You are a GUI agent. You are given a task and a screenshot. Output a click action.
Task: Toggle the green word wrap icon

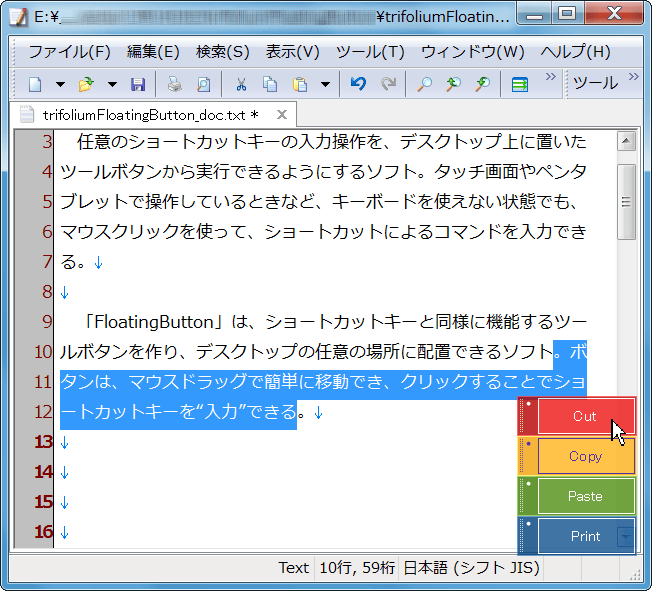tap(519, 84)
